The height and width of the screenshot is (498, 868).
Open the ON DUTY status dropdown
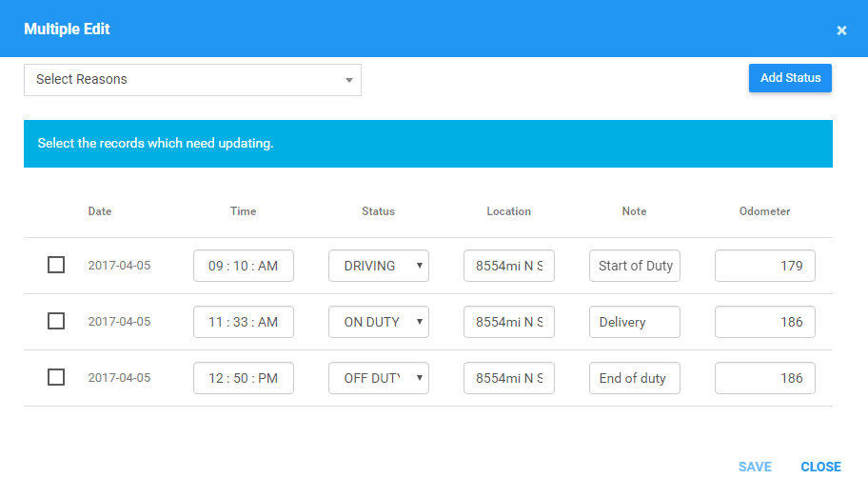pos(379,322)
